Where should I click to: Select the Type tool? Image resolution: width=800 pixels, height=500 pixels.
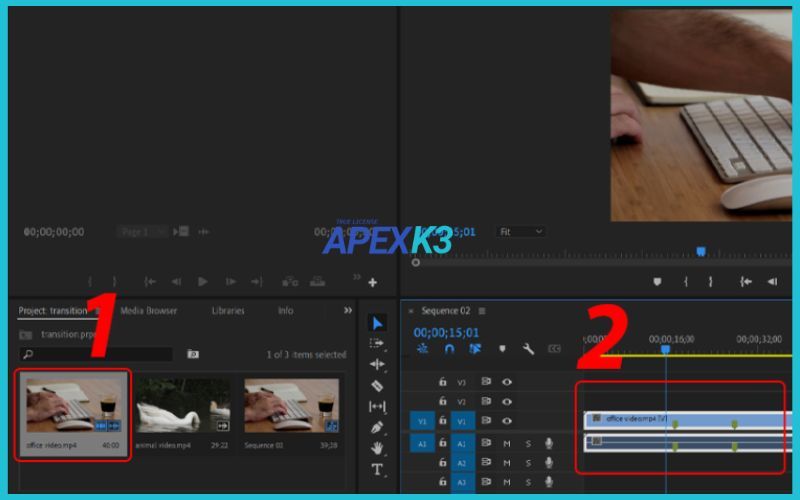pos(377,470)
